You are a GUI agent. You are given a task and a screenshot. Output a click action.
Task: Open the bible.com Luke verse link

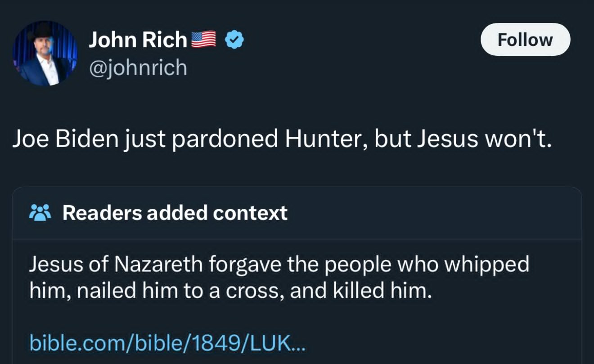pyautogui.click(x=167, y=342)
